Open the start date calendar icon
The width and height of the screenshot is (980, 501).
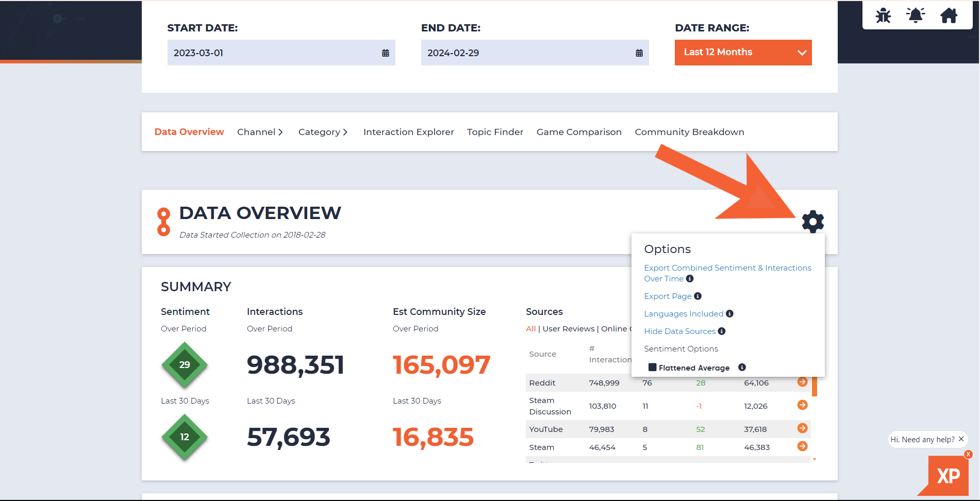pyautogui.click(x=385, y=53)
